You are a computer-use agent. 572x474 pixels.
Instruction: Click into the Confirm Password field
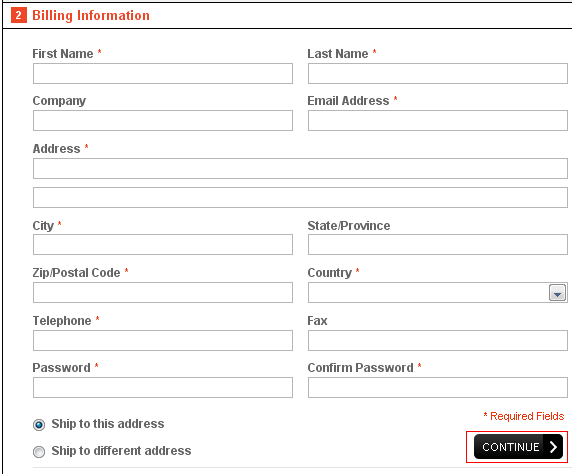pos(437,388)
